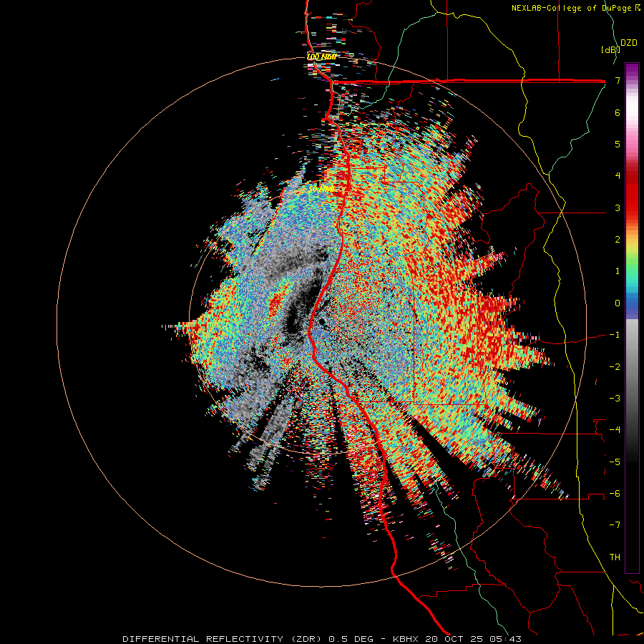Image resolution: width=644 pixels, height=644 pixels.
Task: Click the TH legend label
Action: tap(615, 557)
